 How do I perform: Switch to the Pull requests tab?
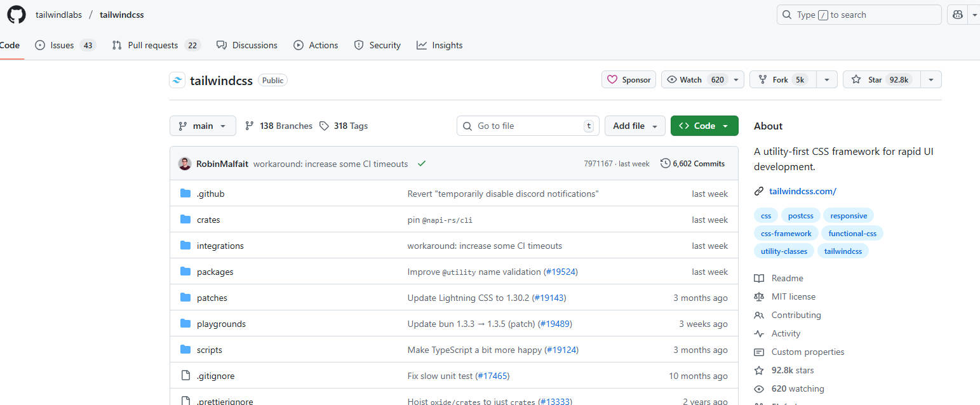click(156, 45)
